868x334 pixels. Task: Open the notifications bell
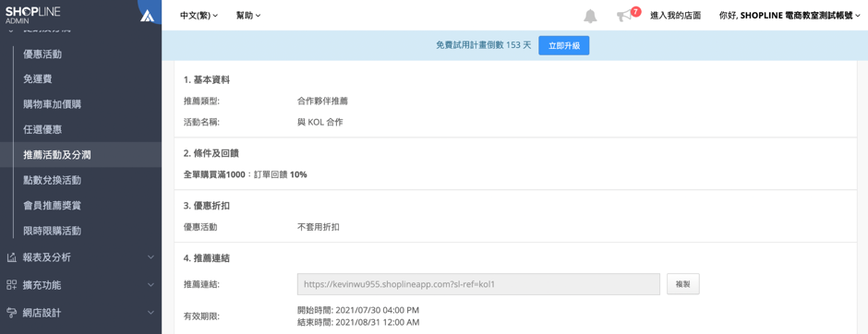tap(590, 16)
